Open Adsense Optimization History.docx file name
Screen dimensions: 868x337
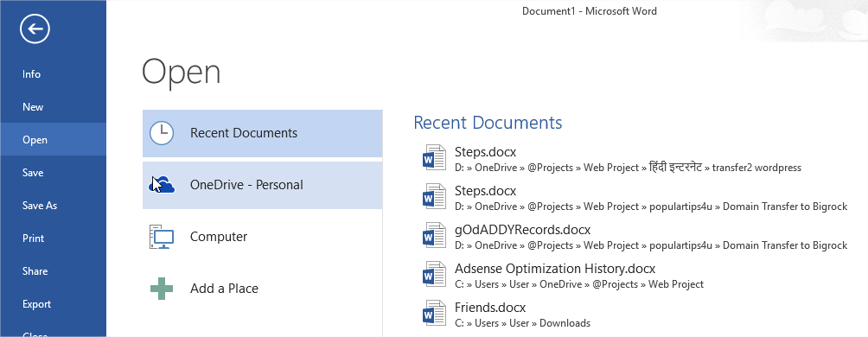coord(555,269)
